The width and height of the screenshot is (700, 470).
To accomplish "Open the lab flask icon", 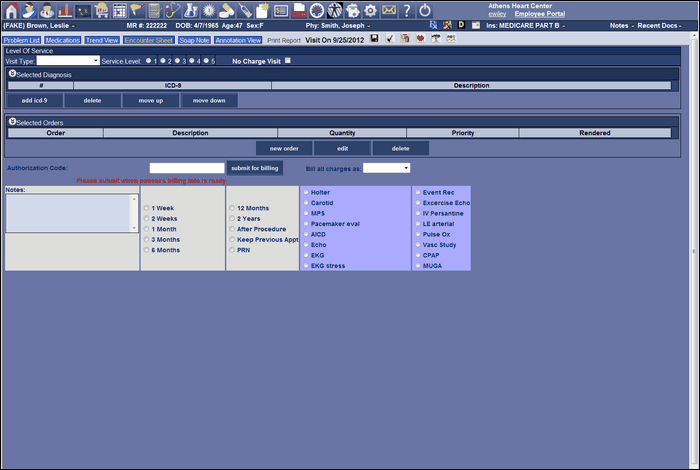I will pos(190,10).
